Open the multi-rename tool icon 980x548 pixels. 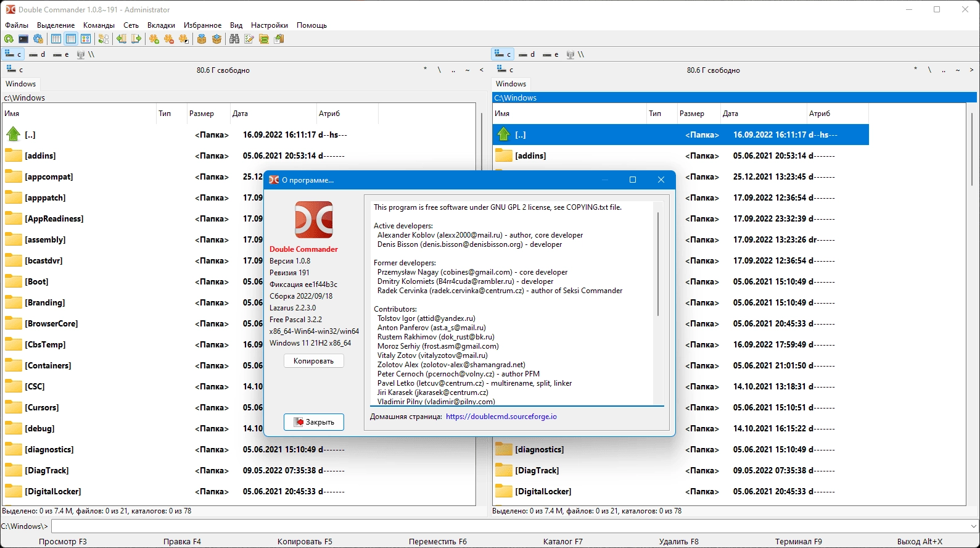249,39
